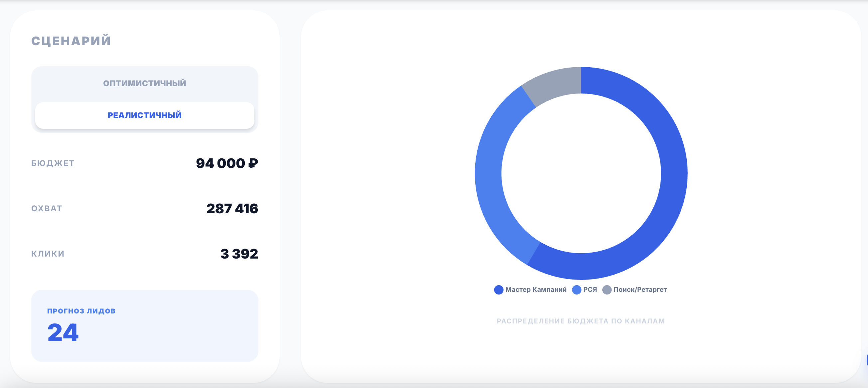Screen dimensions: 868x388
Task: Toggle the Мастер Кампаний legend label
Action: pos(536,290)
